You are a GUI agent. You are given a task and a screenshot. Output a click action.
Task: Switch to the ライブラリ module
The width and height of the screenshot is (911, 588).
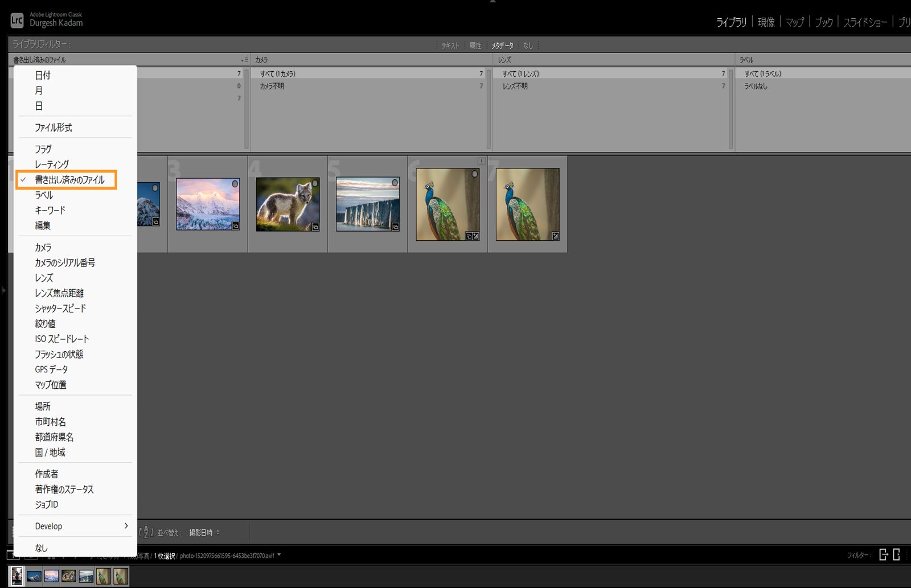731,22
